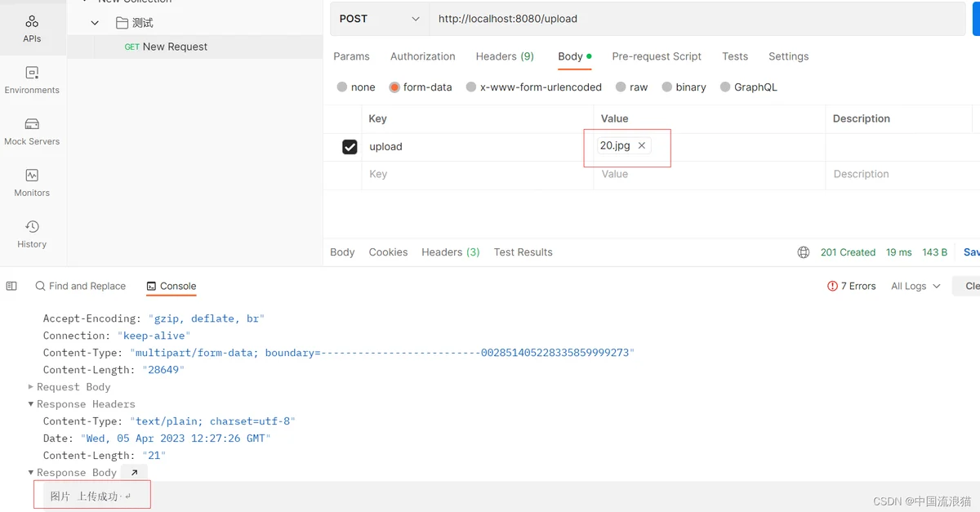
Task: Switch to the Headers (9) request tab
Action: [505, 56]
